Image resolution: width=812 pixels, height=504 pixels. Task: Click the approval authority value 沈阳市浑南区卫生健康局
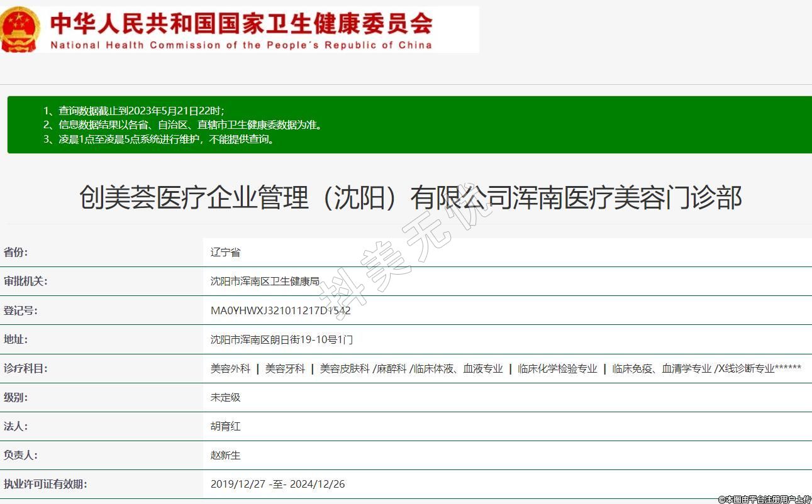click(265, 282)
